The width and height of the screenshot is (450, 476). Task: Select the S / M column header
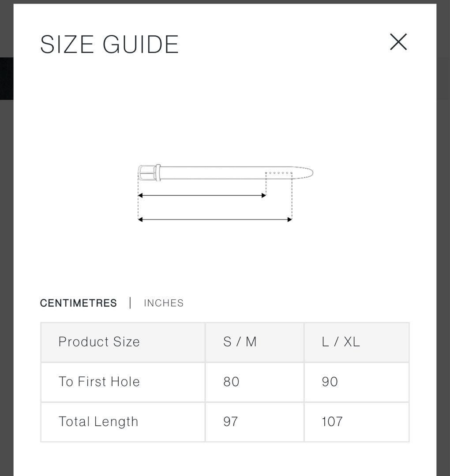(x=240, y=342)
